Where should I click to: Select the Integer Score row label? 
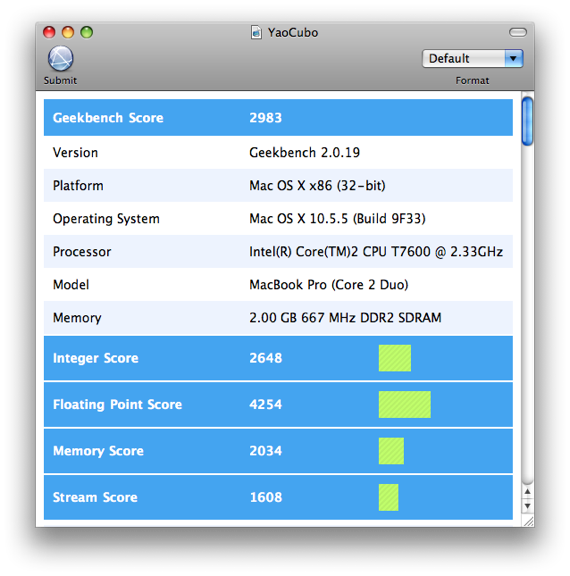coord(95,358)
